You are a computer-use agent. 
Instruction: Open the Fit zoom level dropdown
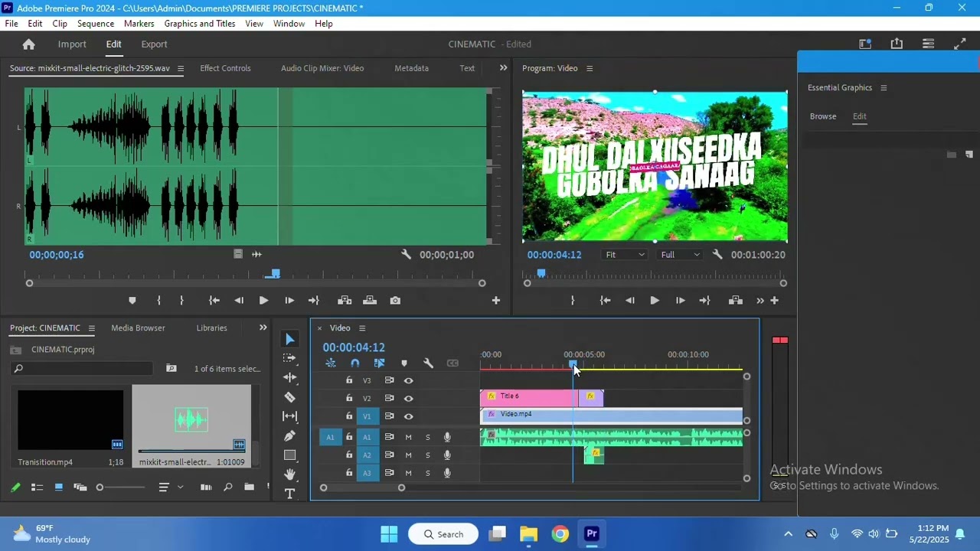625,255
